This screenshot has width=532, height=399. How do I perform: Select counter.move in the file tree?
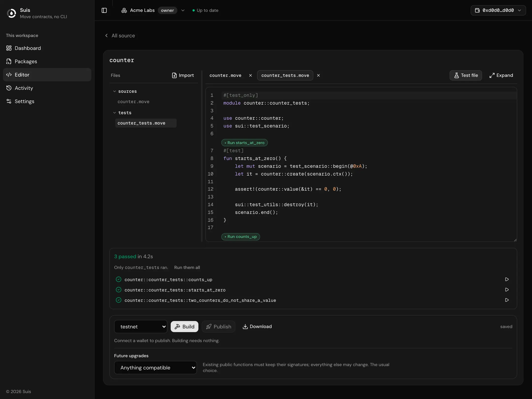133,102
